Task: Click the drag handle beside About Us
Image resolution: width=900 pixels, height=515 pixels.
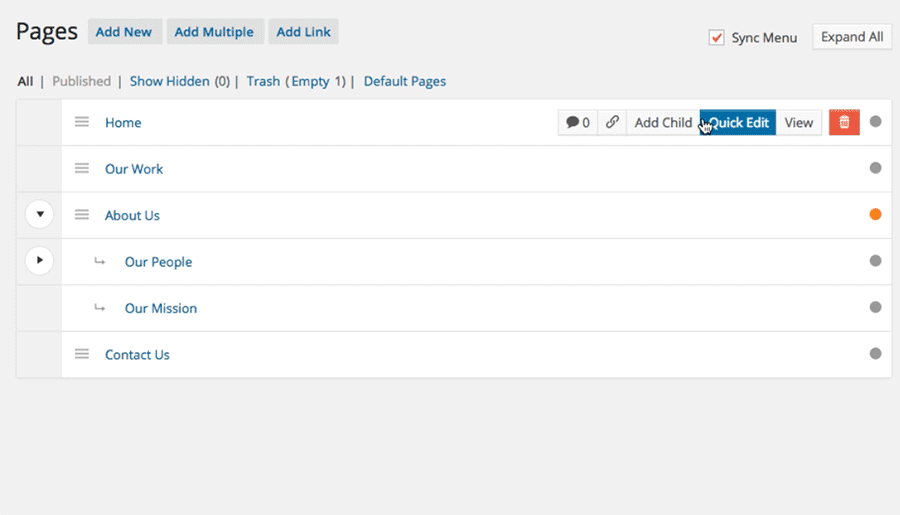Action: coord(82,215)
